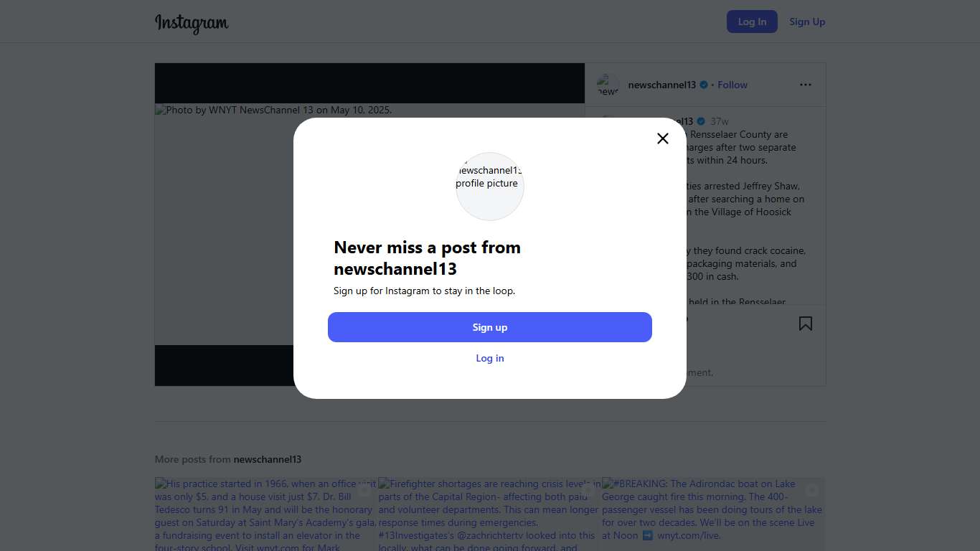Viewport: 980px width, 551px height.
Task: Click the newschannel13 profile picture in the popup
Action: 490,186
